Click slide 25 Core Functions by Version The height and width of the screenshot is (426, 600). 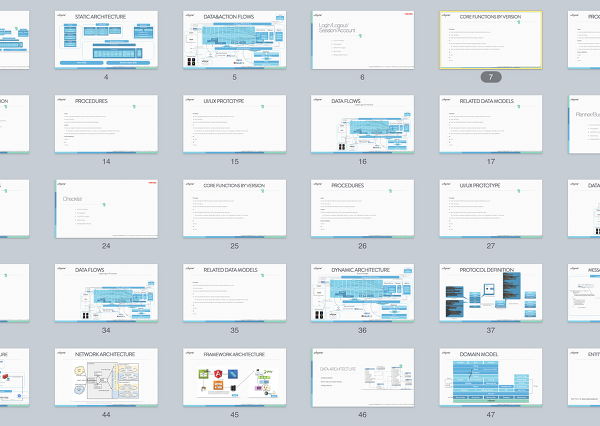(x=234, y=209)
